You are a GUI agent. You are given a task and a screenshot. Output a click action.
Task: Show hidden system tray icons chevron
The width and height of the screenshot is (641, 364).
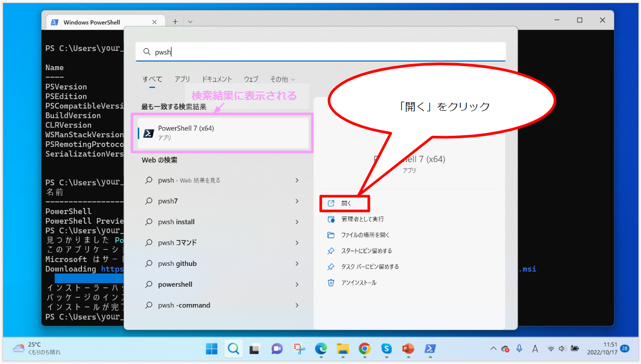coord(493,349)
